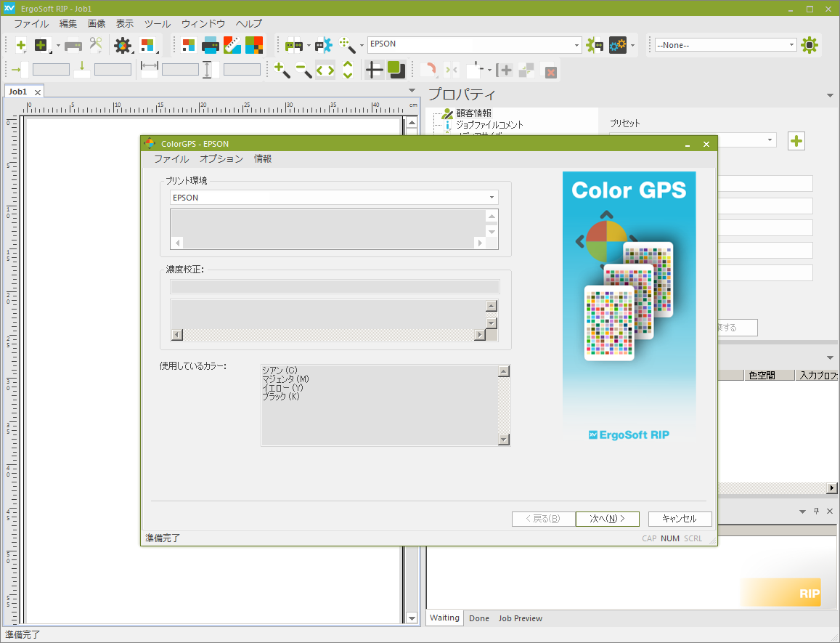Click the crop marks page icon
The width and height of the screenshot is (840, 643).
point(475,70)
